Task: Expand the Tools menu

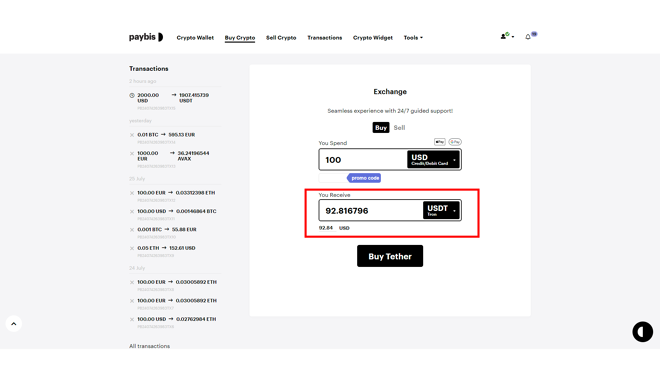Action: click(413, 37)
